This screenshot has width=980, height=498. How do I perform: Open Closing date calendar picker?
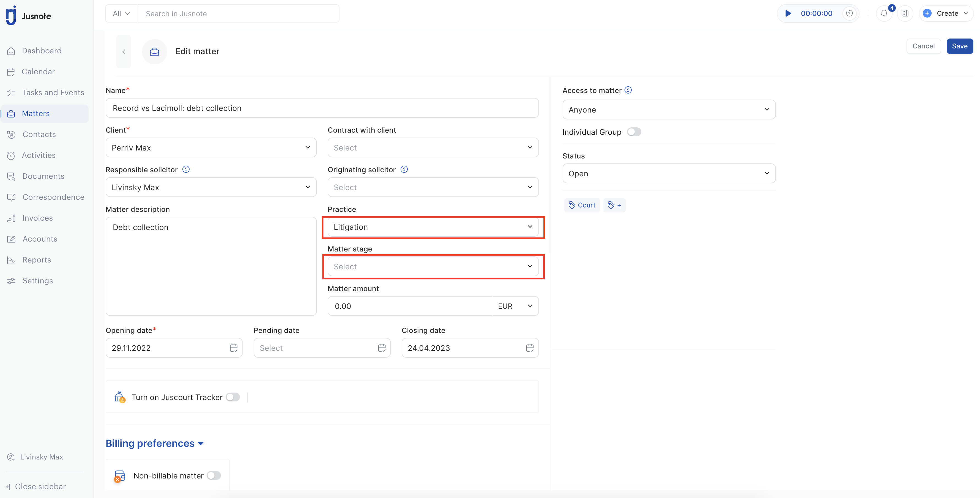[530, 348]
